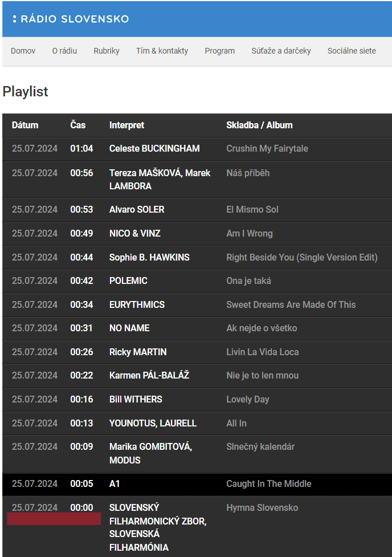Go to the Program section

click(x=219, y=51)
